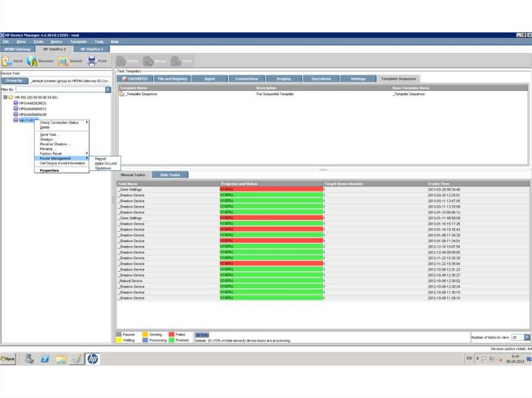Open the Settings template tab
Image resolution: width=532 pixels, height=398 pixels.
click(x=358, y=79)
